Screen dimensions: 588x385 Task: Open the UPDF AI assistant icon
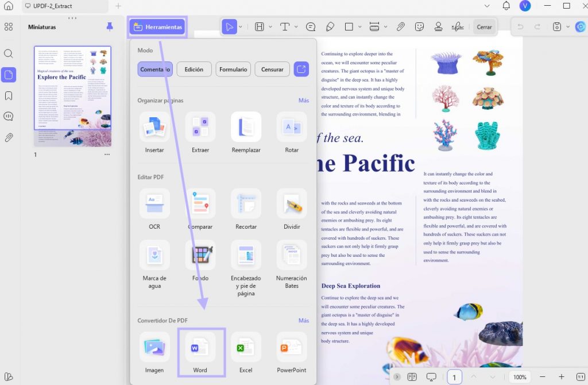(581, 27)
